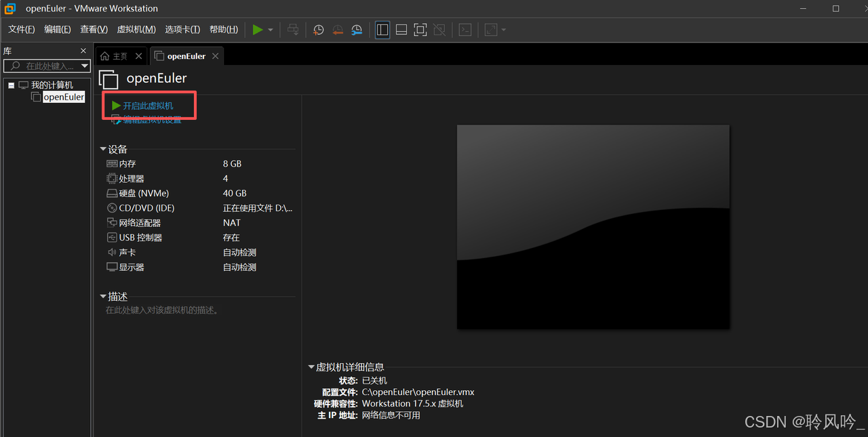Click the 网络适配器 network icon
Screen dimensions: 868x437
pyautogui.click(x=112, y=223)
